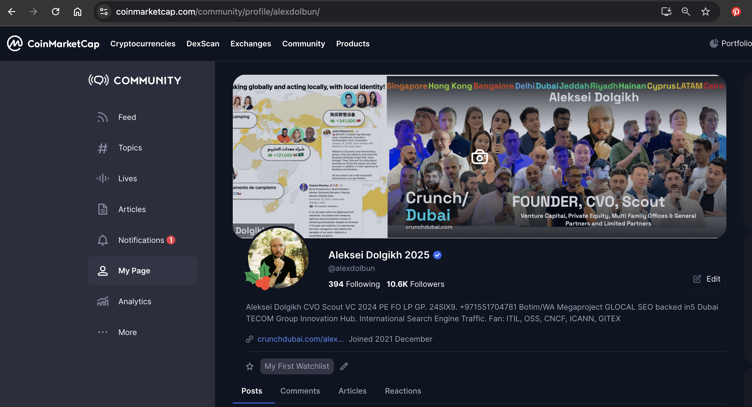Open the Products navigation menu
This screenshot has height=407, width=752.
352,44
